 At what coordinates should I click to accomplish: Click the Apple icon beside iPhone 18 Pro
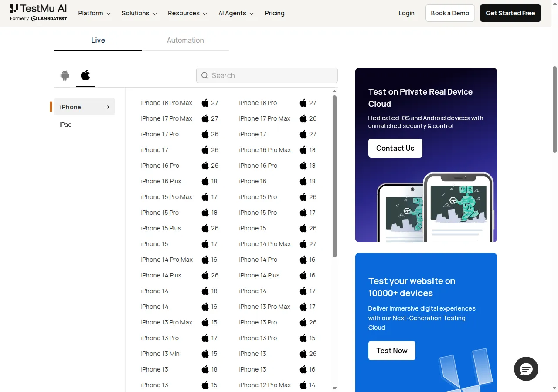(303, 103)
